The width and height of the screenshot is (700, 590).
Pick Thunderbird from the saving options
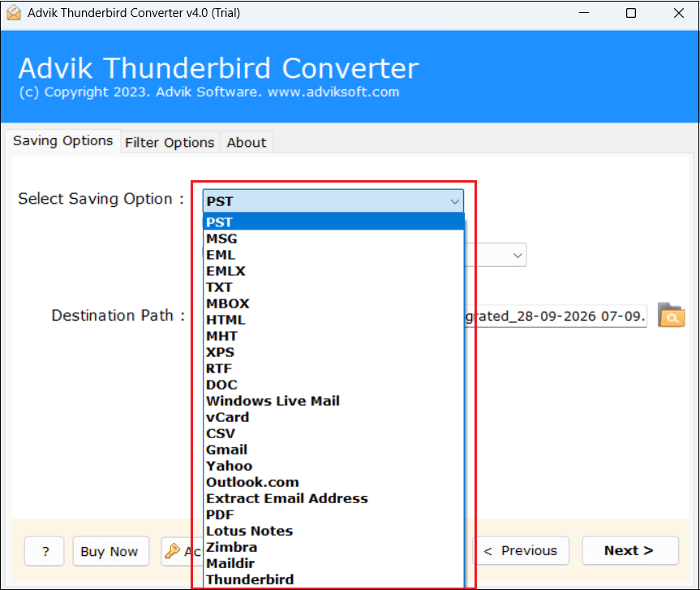click(x=334, y=579)
